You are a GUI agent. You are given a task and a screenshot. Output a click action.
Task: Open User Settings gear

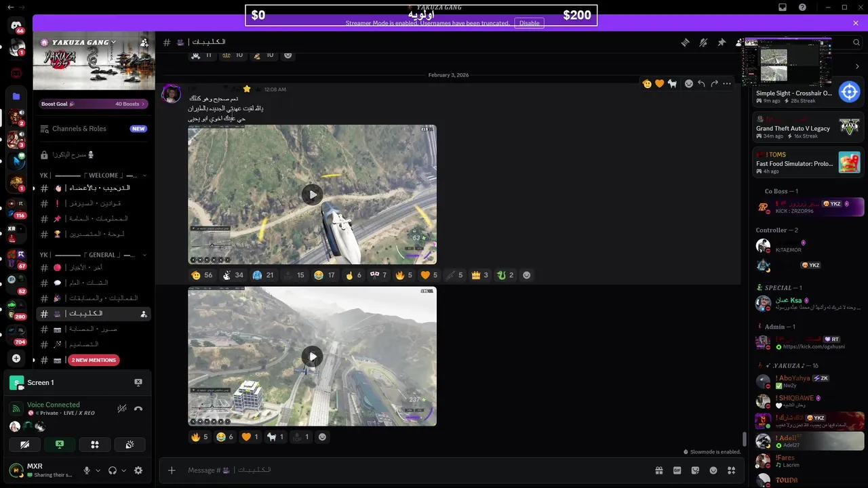(138, 470)
